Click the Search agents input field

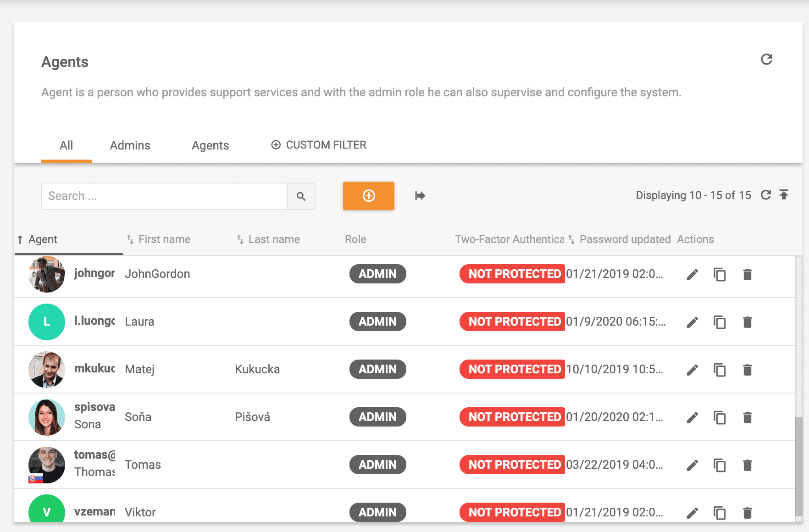click(x=164, y=196)
